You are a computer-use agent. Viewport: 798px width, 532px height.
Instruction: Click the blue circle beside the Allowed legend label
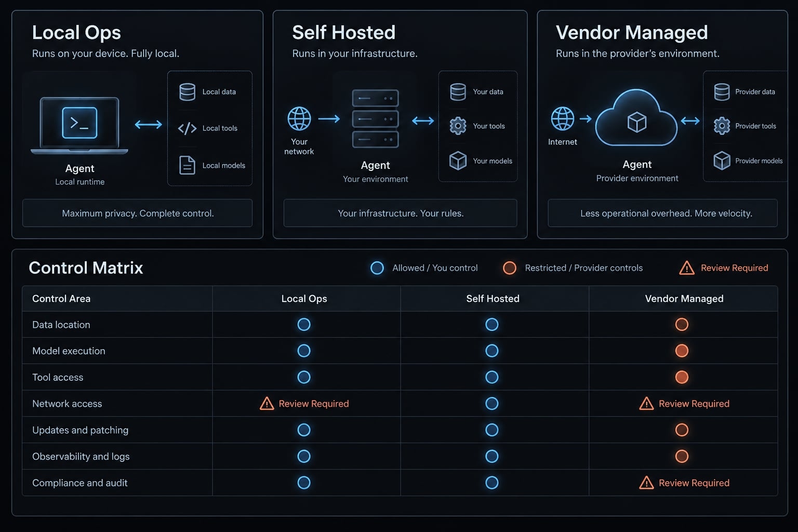377,268
